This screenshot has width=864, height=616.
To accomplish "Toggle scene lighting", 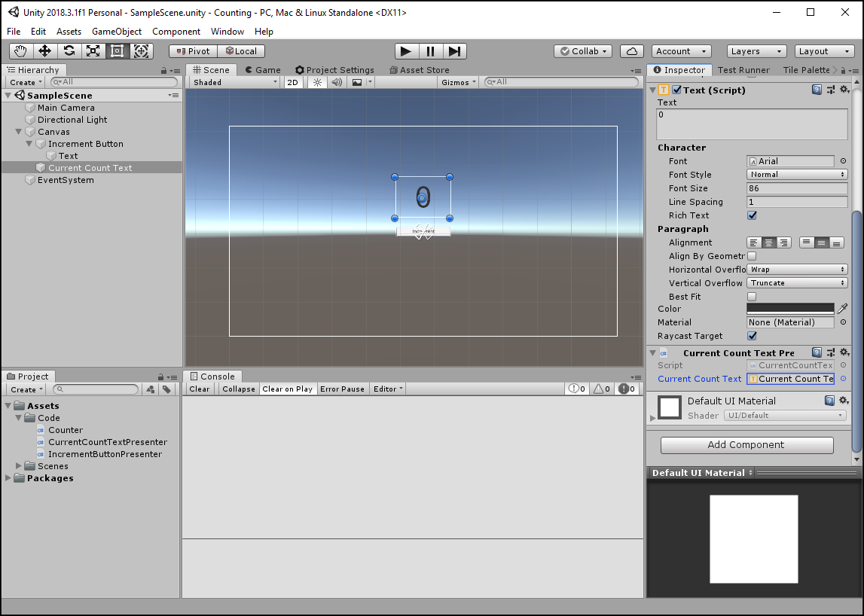I will pos(317,82).
